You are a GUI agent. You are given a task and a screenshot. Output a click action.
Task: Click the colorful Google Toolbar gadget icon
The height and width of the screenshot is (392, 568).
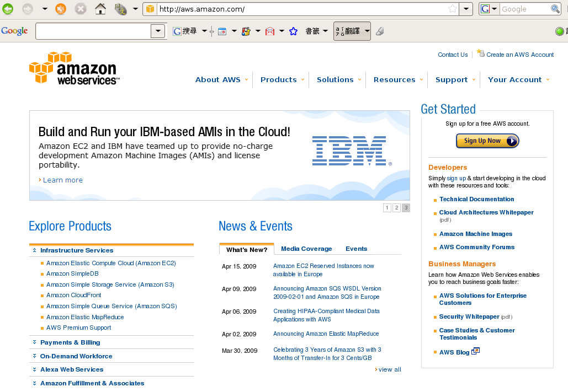tap(246, 31)
